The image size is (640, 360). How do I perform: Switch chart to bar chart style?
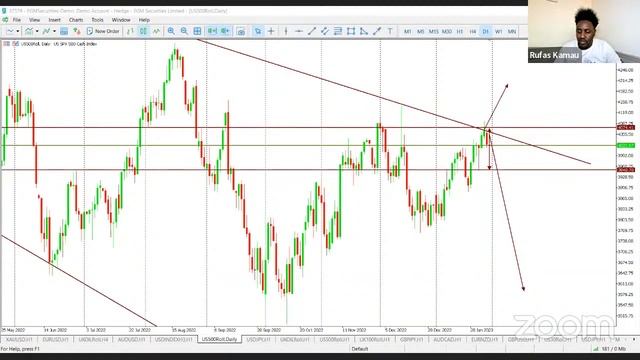[x=130, y=31]
